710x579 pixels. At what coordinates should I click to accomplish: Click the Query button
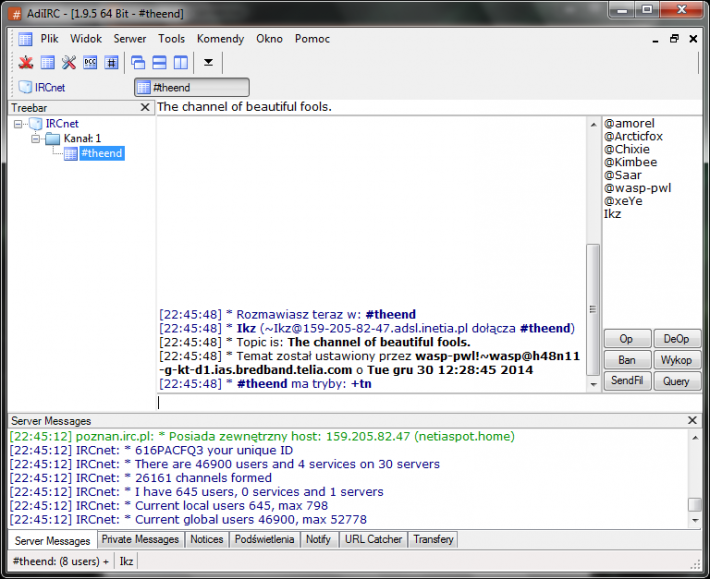pyautogui.click(x=676, y=381)
